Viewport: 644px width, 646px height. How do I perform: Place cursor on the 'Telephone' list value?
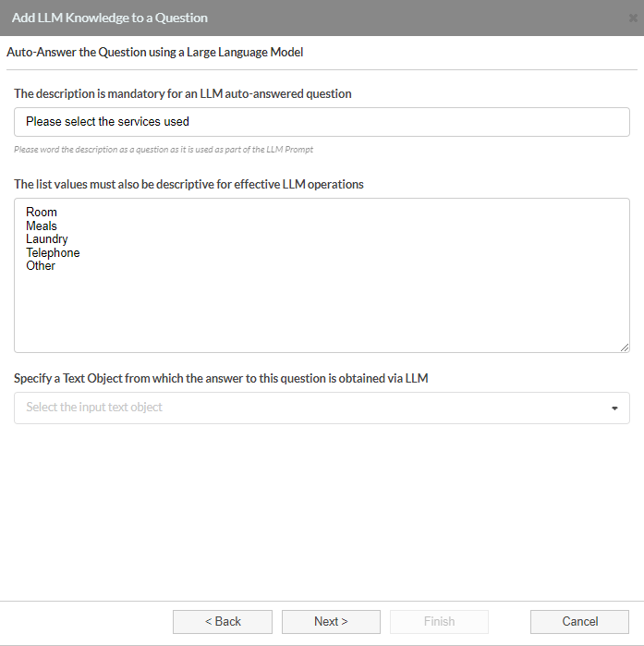pos(53,252)
